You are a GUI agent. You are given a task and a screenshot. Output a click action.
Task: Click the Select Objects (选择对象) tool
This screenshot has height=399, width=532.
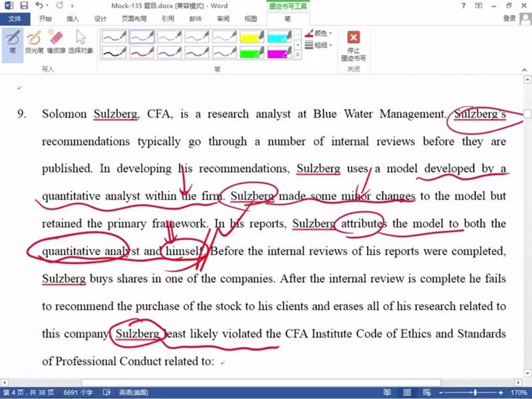coord(80,41)
